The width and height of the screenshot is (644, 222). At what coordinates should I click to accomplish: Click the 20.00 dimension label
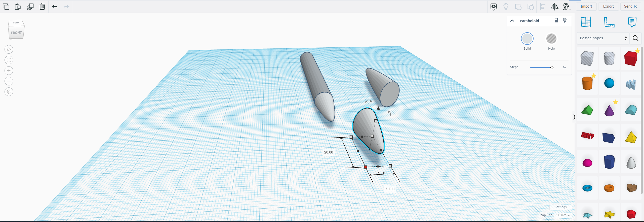tap(329, 152)
